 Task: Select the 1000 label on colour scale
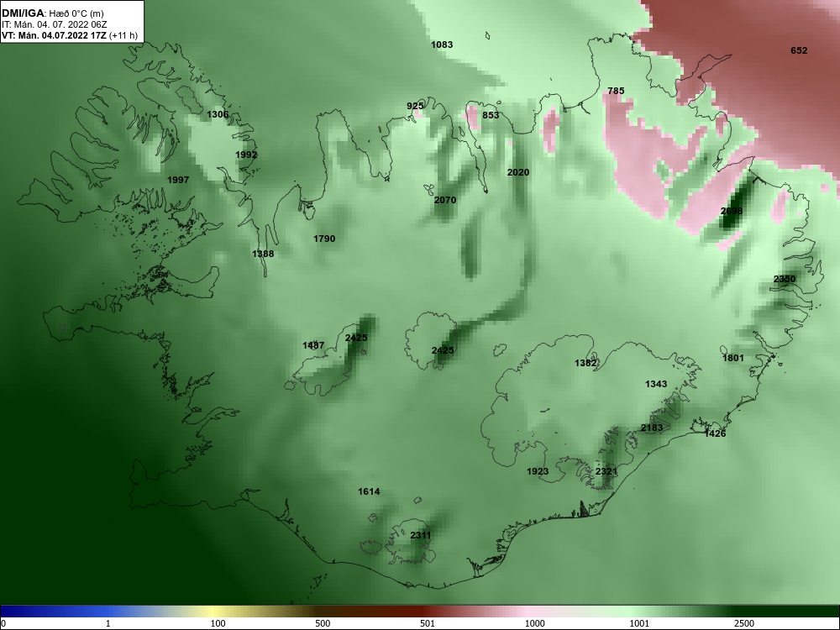(x=534, y=623)
